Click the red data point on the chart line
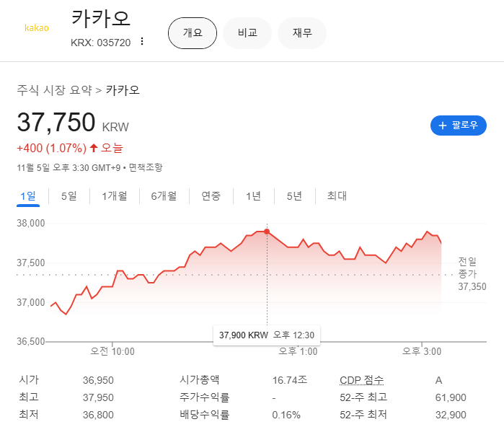The height and width of the screenshot is (427, 504). (x=267, y=232)
